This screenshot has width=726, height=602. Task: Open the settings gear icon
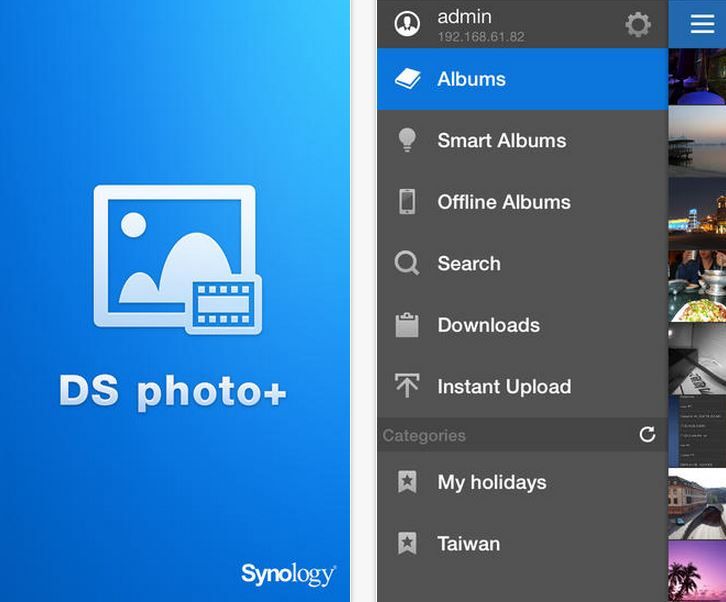point(638,25)
